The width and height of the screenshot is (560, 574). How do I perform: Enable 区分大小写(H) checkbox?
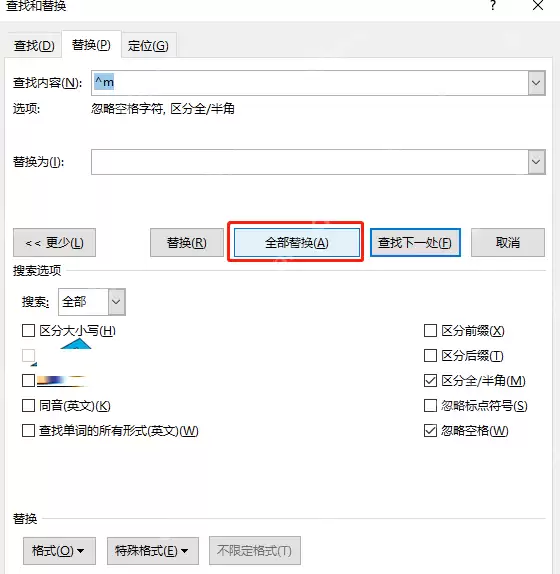(29, 331)
